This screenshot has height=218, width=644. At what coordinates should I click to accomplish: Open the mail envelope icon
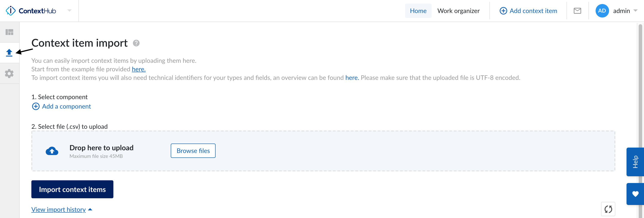click(577, 11)
